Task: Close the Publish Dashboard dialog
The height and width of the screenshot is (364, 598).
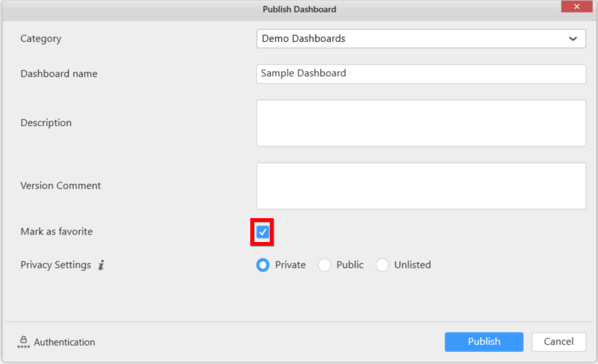Action: click(577, 8)
